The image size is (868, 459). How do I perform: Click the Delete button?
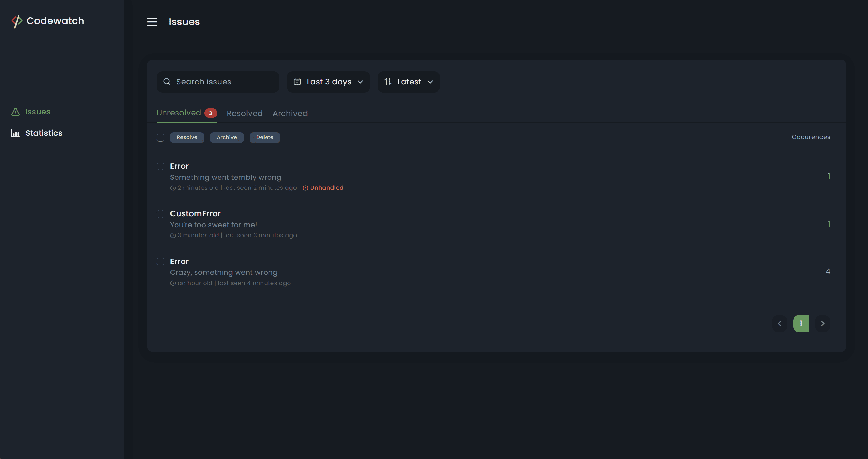(265, 137)
